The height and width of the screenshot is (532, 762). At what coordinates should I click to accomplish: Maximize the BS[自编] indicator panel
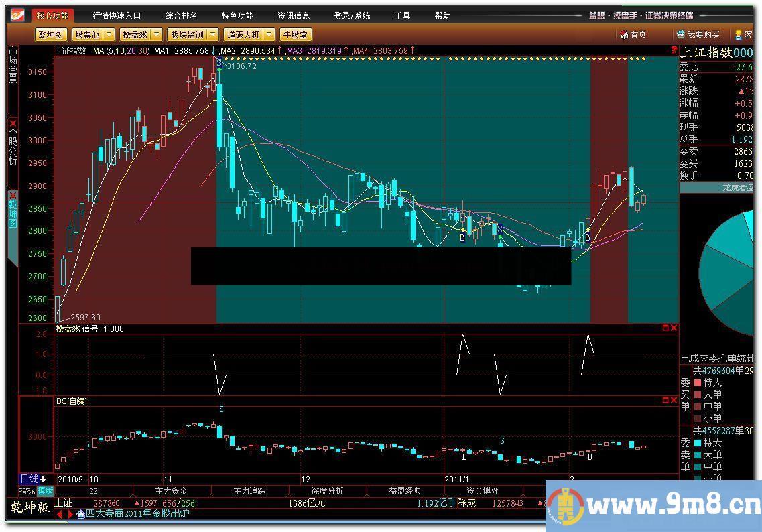pos(665,401)
